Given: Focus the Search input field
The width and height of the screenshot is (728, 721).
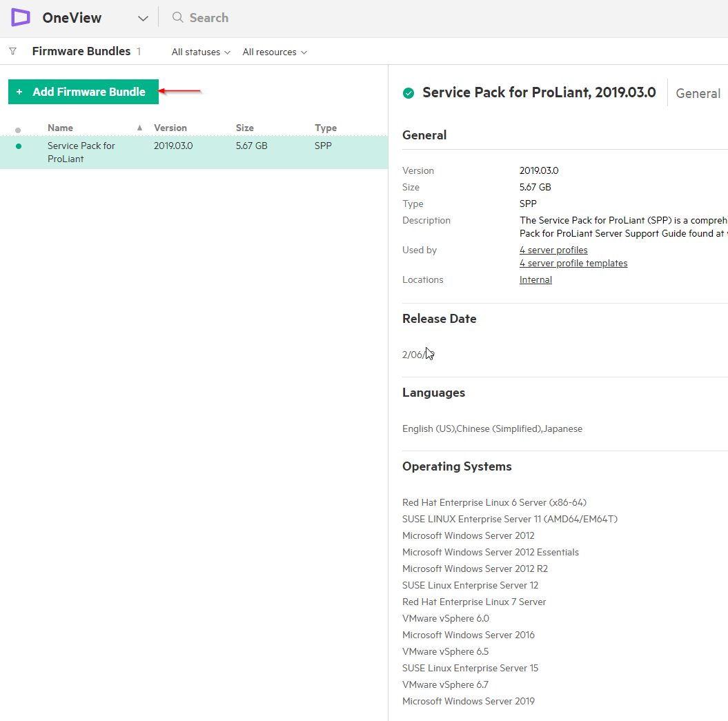Looking at the screenshot, I should 209,18.
